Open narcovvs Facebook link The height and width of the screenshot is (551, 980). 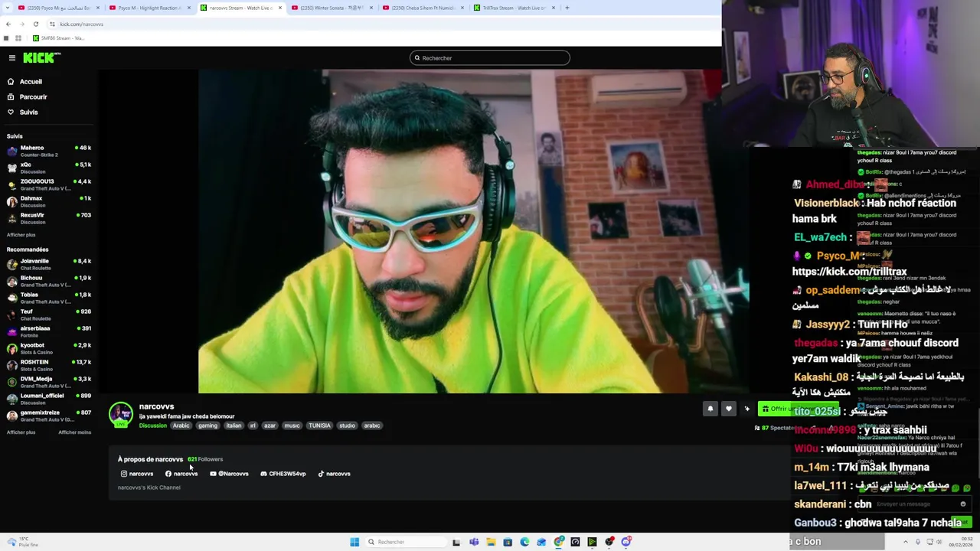(181, 474)
